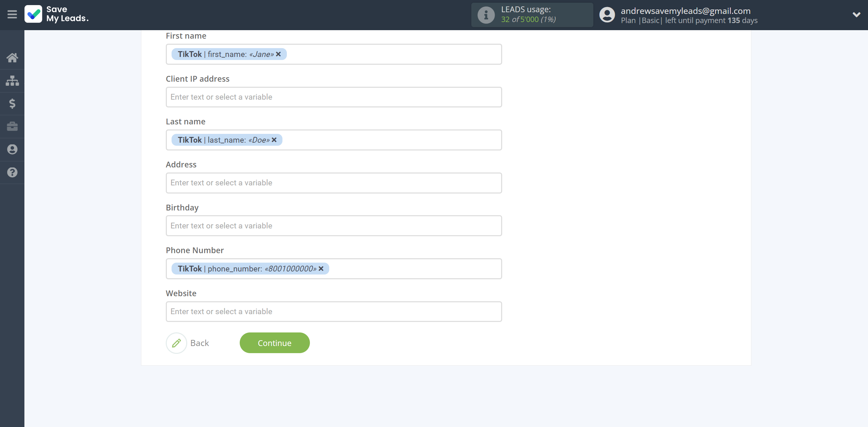This screenshot has height=427, width=868.
Task: Go to Home in the sidebar
Action: click(12, 58)
